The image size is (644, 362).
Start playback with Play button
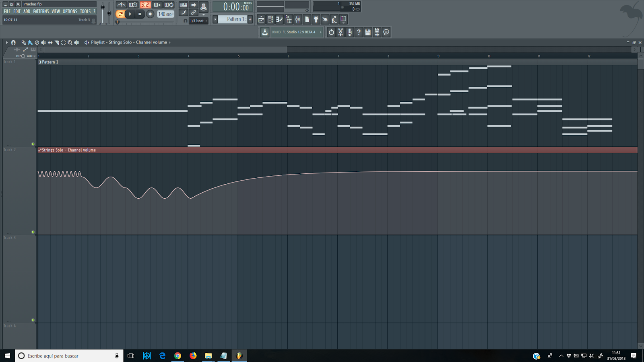pyautogui.click(x=130, y=14)
